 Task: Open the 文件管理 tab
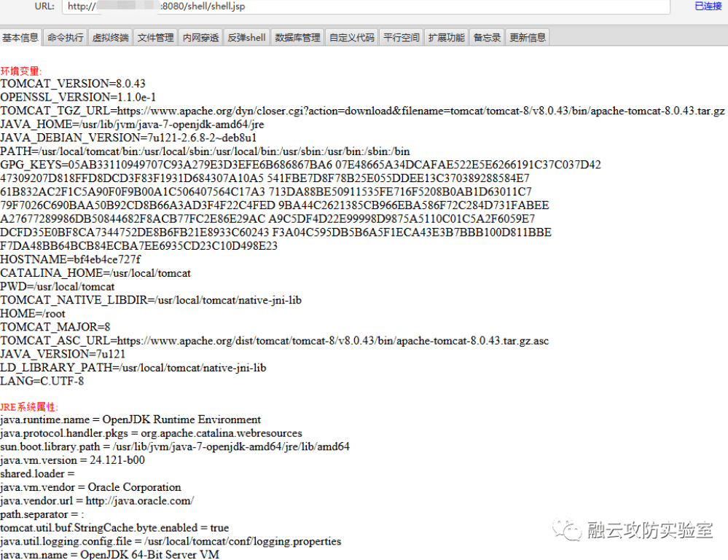coord(156,37)
